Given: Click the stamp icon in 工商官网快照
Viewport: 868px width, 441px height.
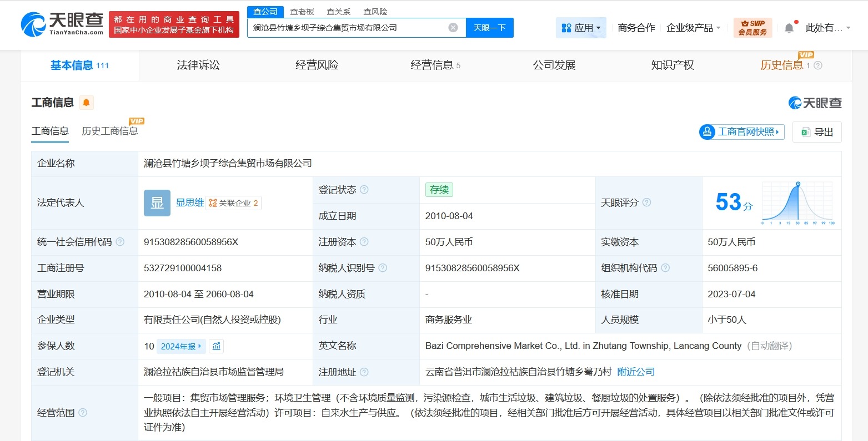Looking at the screenshot, I should click(x=708, y=131).
